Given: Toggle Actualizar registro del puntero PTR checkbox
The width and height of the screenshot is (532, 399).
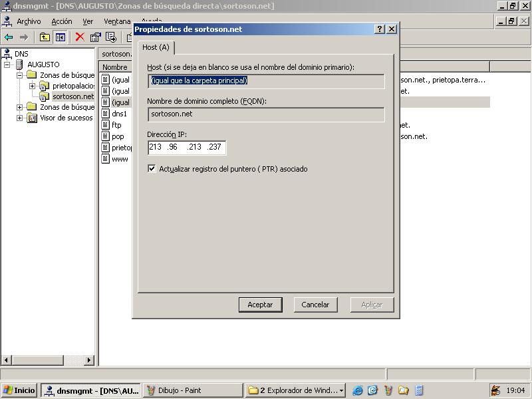Looking at the screenshot, I should pos(152,168).
